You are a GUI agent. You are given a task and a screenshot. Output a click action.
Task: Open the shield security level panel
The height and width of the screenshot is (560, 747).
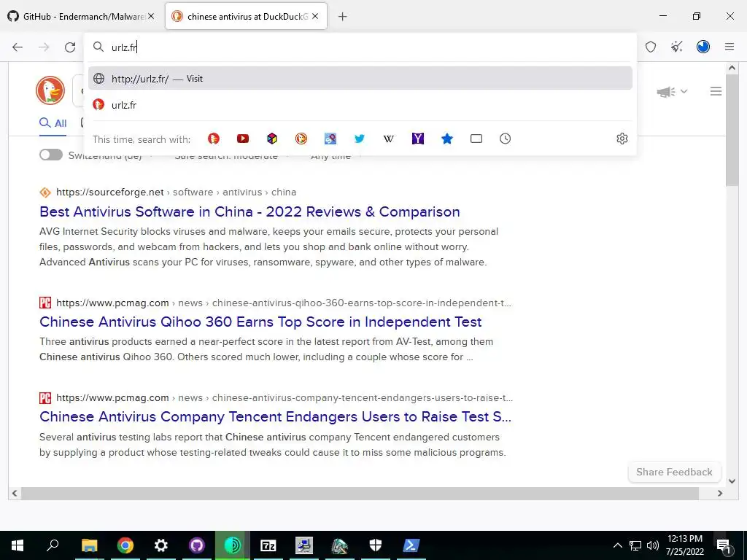coord(650,47)
